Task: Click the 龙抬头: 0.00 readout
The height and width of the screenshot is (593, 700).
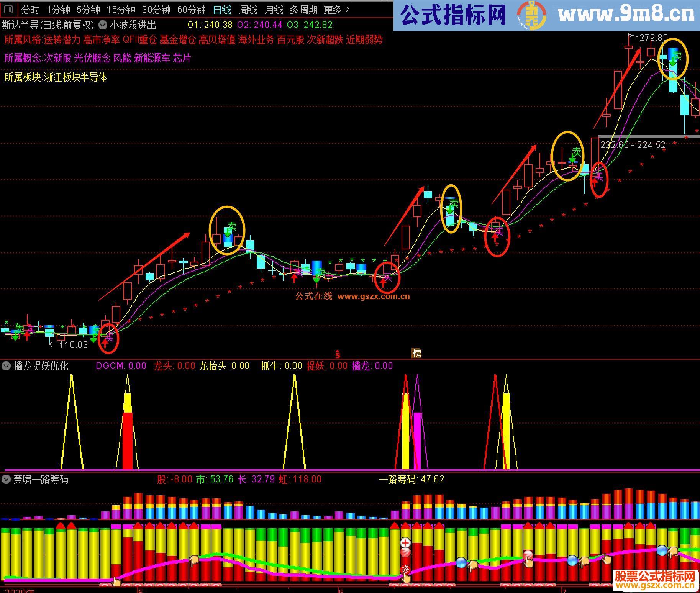Action: click(x=224, y=366)
